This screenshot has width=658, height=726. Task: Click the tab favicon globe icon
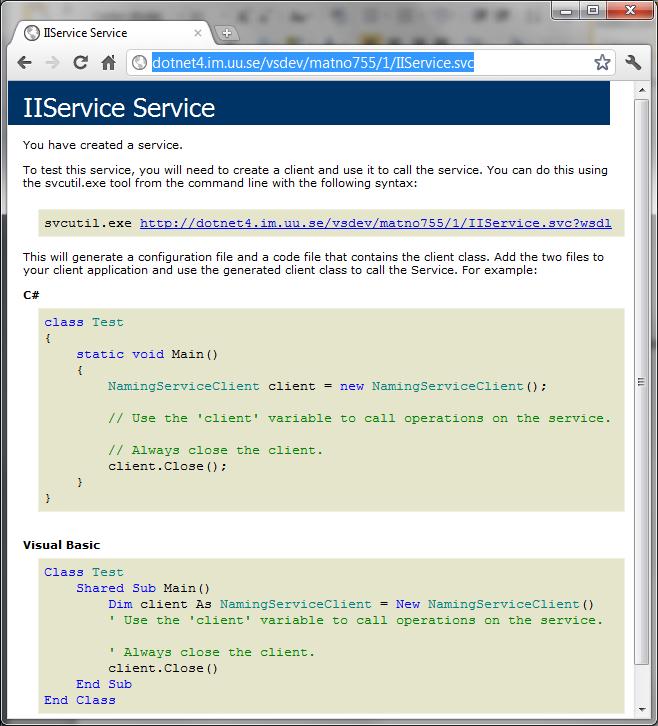(x=31, y=33)
